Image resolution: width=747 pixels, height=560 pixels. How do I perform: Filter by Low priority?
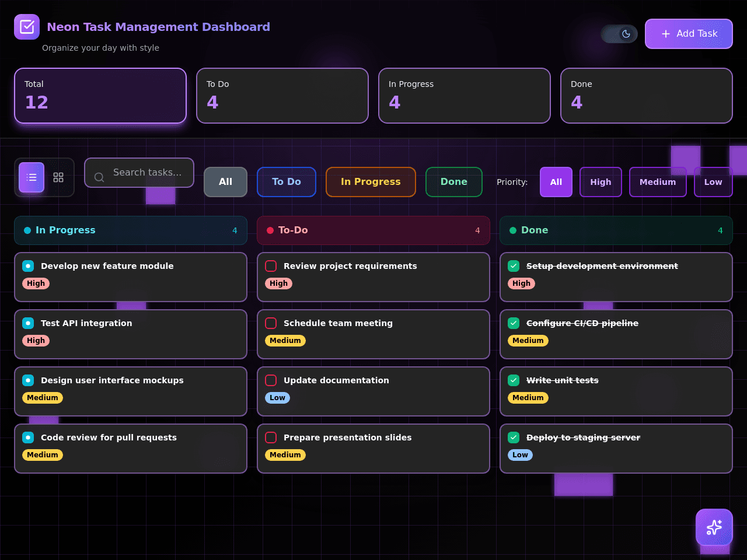coord(713,182)
